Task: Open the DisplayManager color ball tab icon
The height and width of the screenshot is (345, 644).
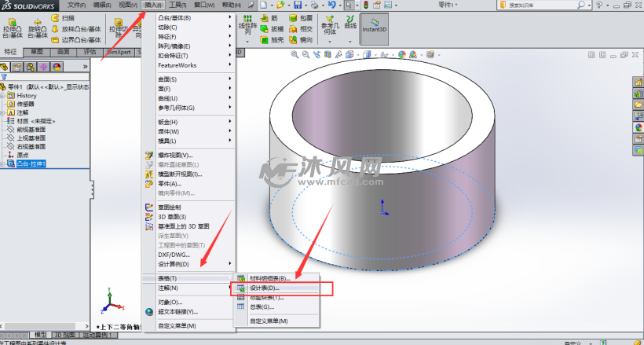Action: click(x=57, y=67)
